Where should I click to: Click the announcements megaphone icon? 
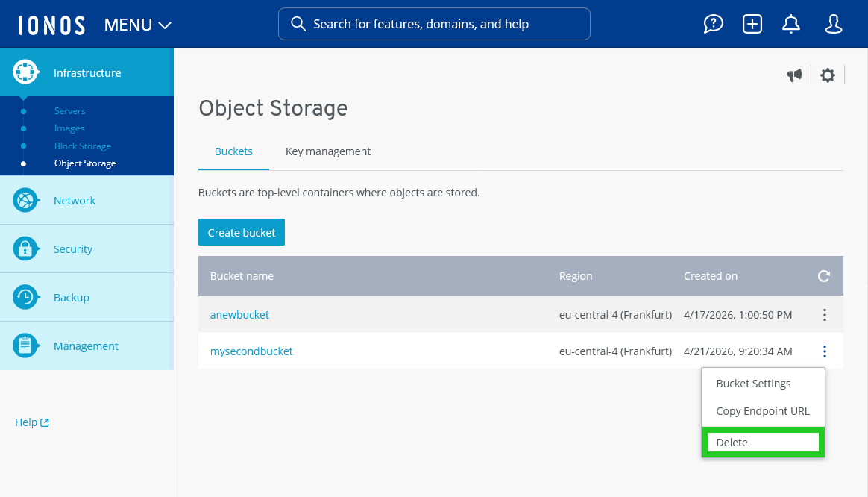click(794, 75)
